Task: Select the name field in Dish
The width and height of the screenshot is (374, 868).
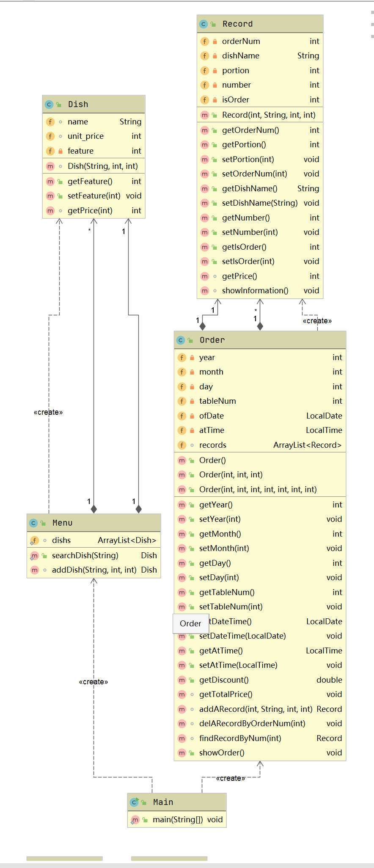Action: [93, 122]
